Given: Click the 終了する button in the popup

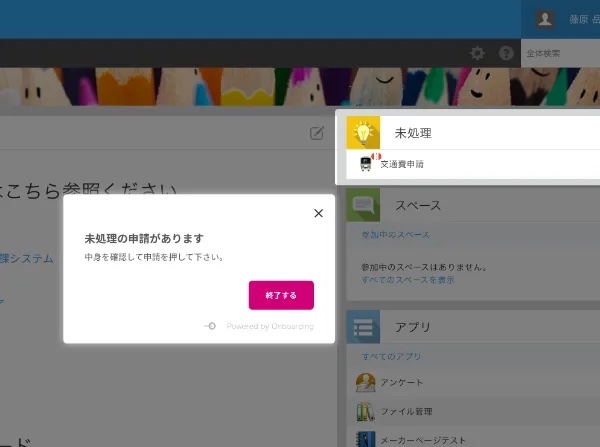Looking at the screenshot, I should click(x=281, y=295).
